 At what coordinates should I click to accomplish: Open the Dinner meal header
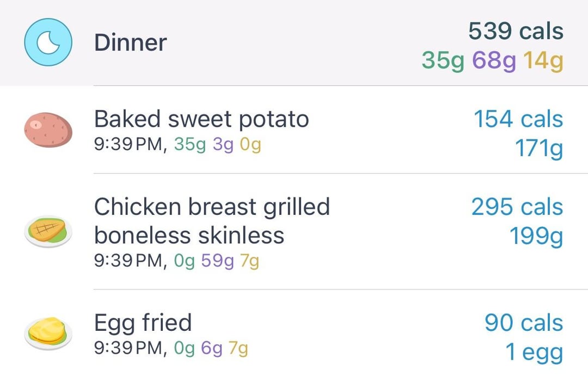pyautogui.click(x=294, y=43)
